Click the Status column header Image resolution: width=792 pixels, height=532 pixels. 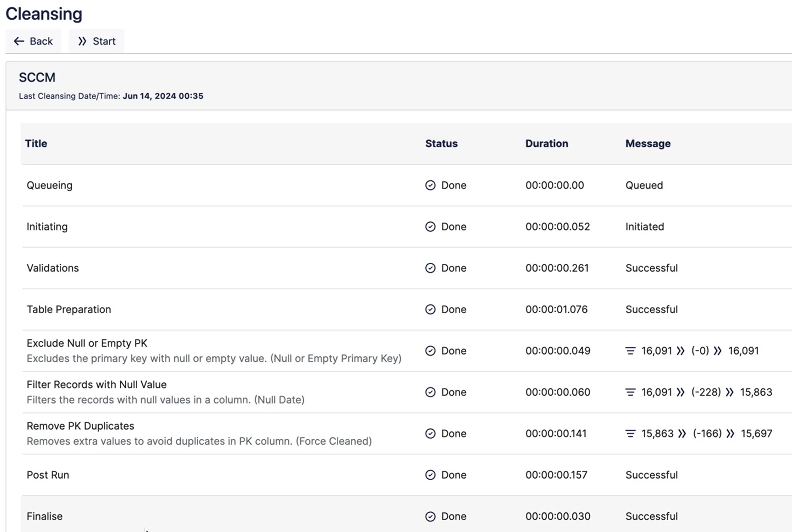pos(441,144)
